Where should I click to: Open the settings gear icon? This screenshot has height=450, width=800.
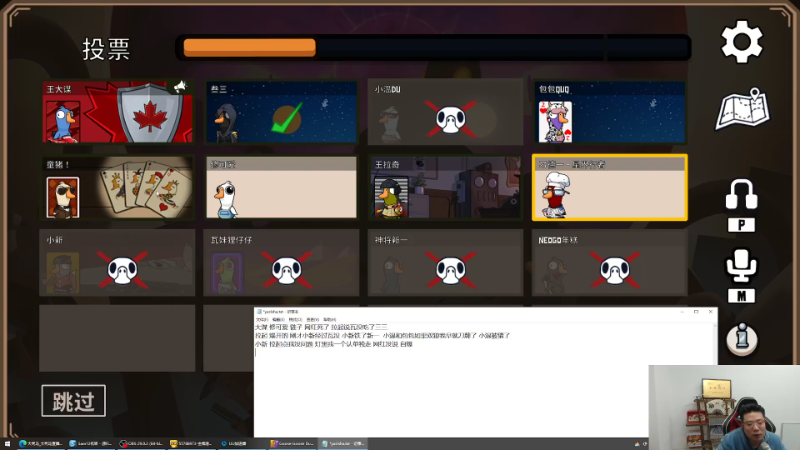[741, 42]
